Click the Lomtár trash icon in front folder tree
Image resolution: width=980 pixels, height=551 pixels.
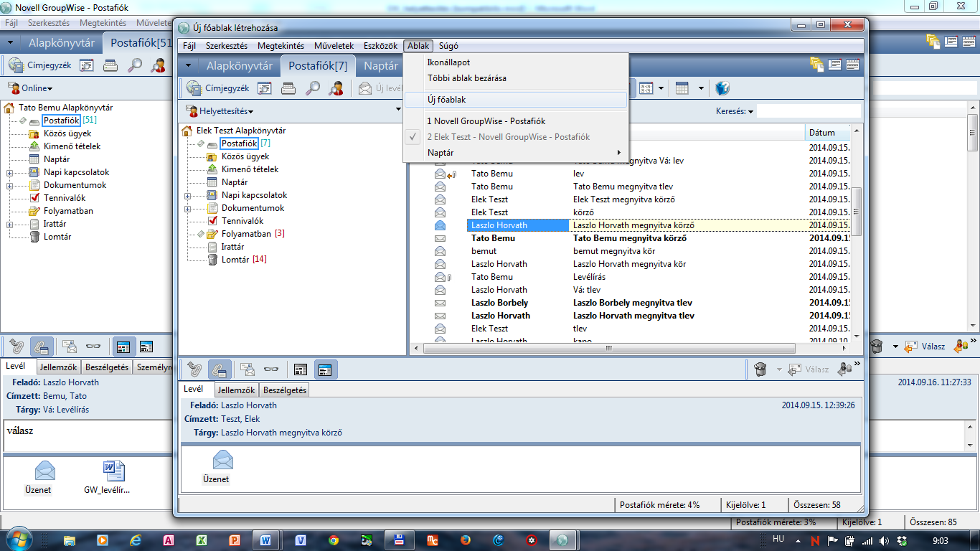tap(212, 260)
